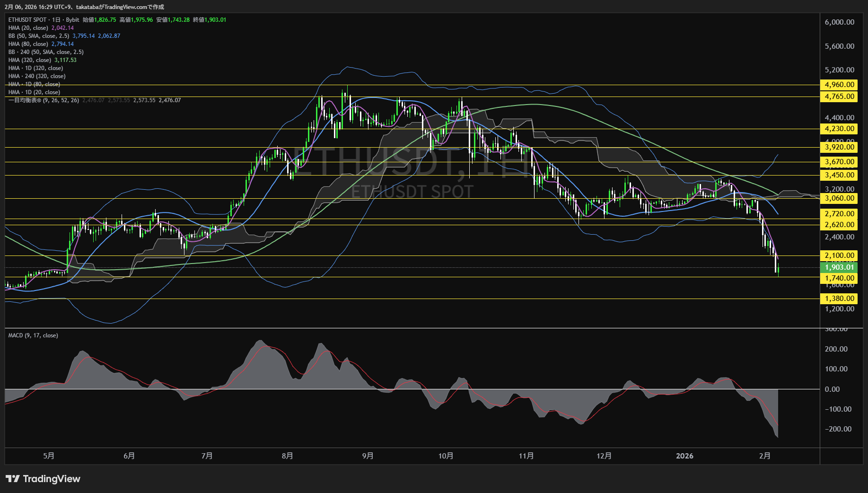Image resolution: width=868 pixels, height=493 pixels.
Task: Click the TradingView wordmark text
Action: (x=52, y=479)
